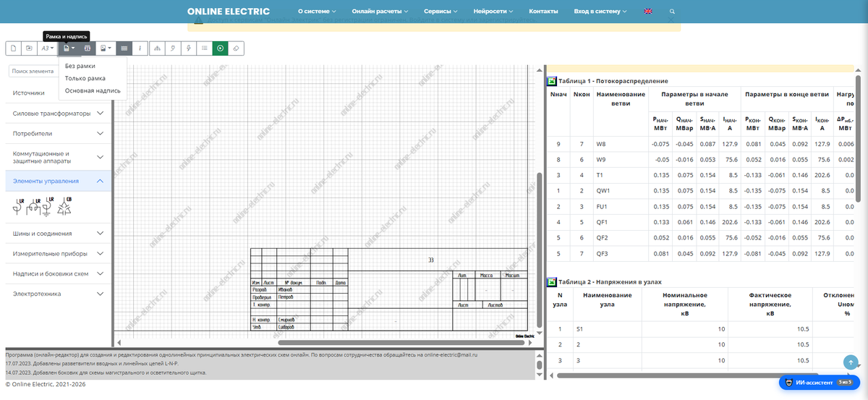
Task: Open the A3 sheet format dropdown
Action: coord(48,48)
